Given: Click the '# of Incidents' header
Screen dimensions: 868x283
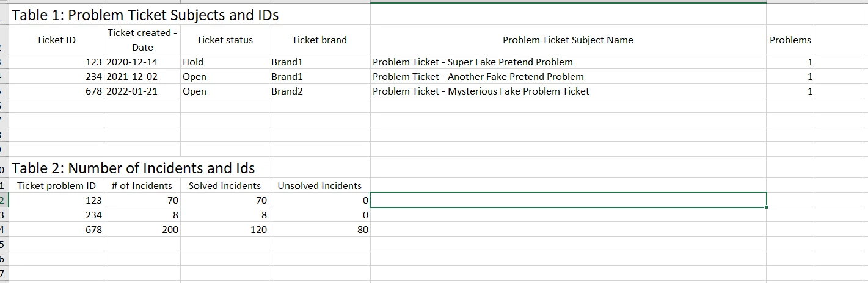Looking at the screenshot, I should point(142,186).
